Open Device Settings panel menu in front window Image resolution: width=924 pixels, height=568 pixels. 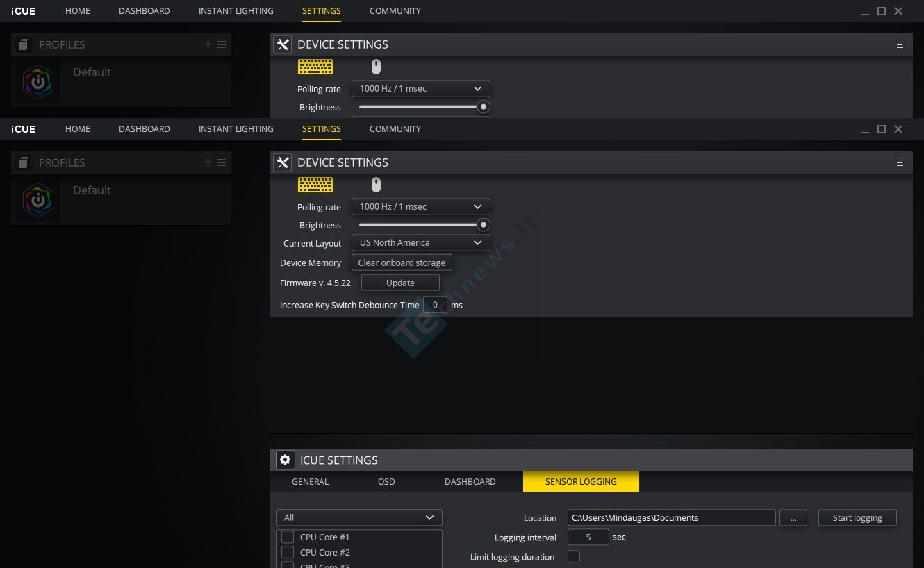(x=900, y=162)
